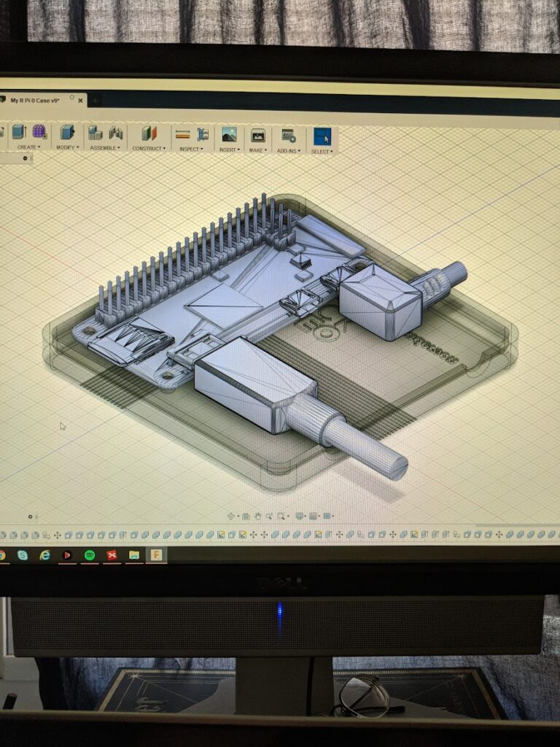This screenshot has height=747, width=560.
Task: Open the CONSTRUCT dropdown menu
Action: [x=149, y=149]
